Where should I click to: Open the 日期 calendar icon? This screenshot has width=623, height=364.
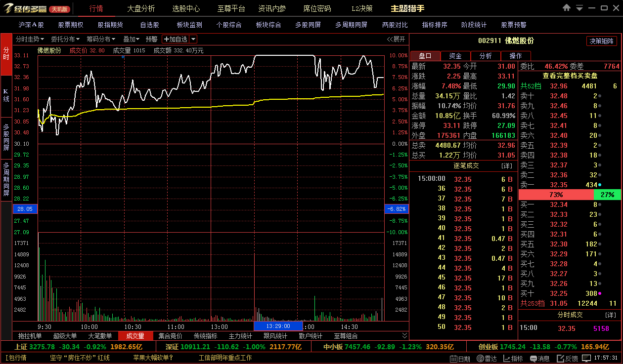pyautogui.click(x=460, y=358)
